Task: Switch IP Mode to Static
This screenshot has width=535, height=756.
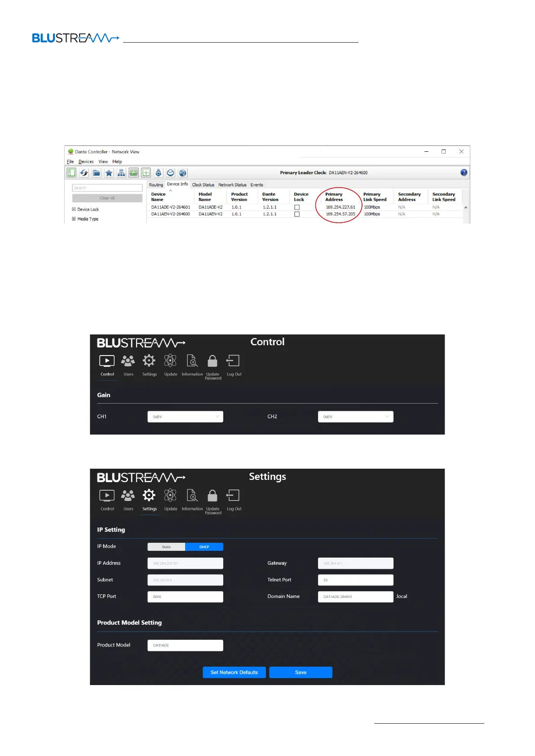Action: [x=166, y=547]
